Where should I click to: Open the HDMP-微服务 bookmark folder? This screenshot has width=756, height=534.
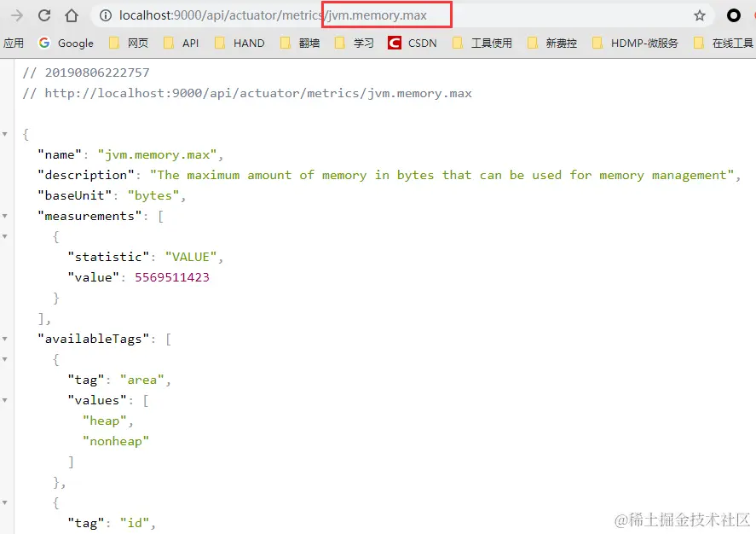coord(636,43)
